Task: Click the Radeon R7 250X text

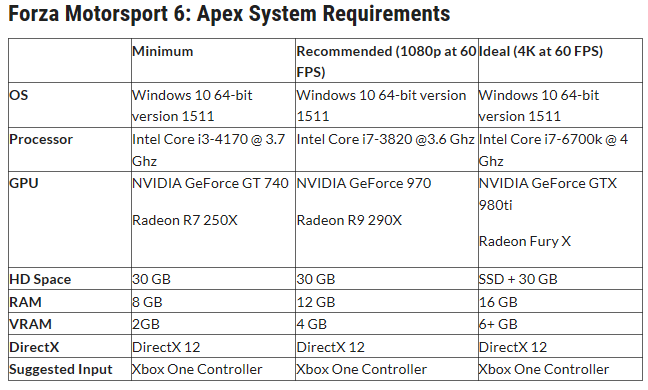Action: click(x=185, y=220)
